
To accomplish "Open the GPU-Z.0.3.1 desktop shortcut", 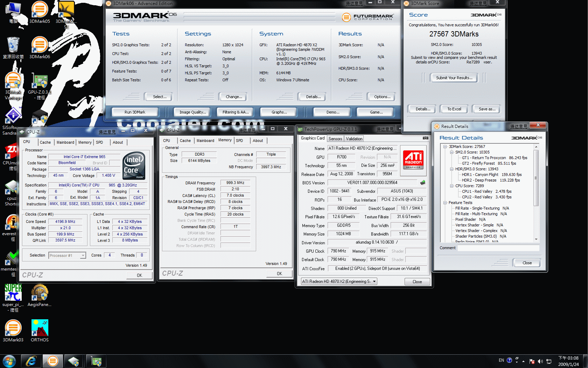I will pos(40,86).
